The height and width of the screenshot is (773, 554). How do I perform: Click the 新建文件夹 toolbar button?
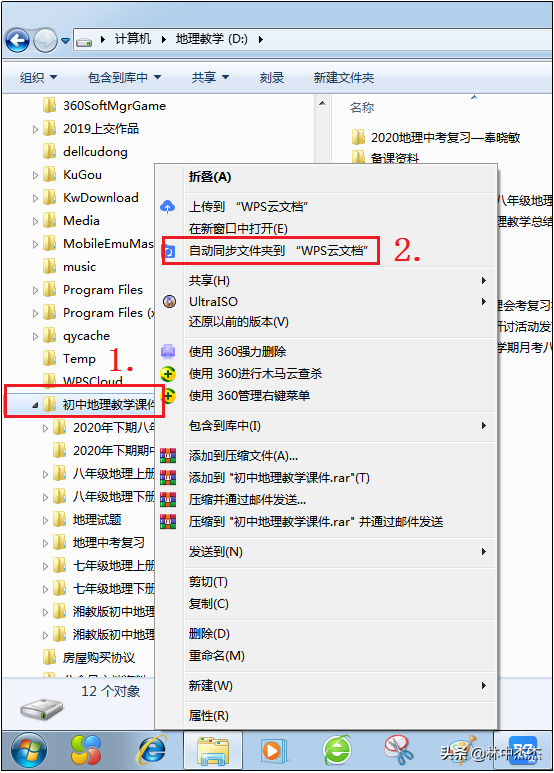344,77
